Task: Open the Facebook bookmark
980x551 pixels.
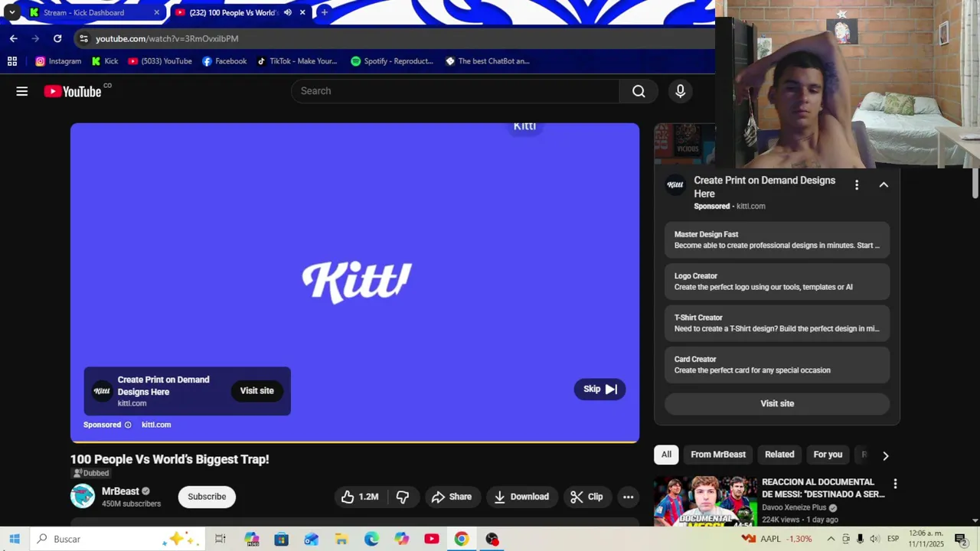Action: (x=224, y=61)
